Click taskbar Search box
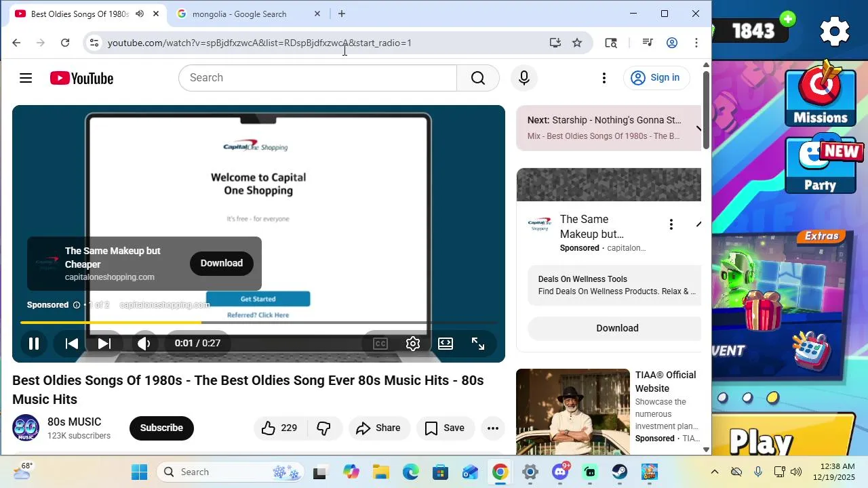 coord(232,472)
